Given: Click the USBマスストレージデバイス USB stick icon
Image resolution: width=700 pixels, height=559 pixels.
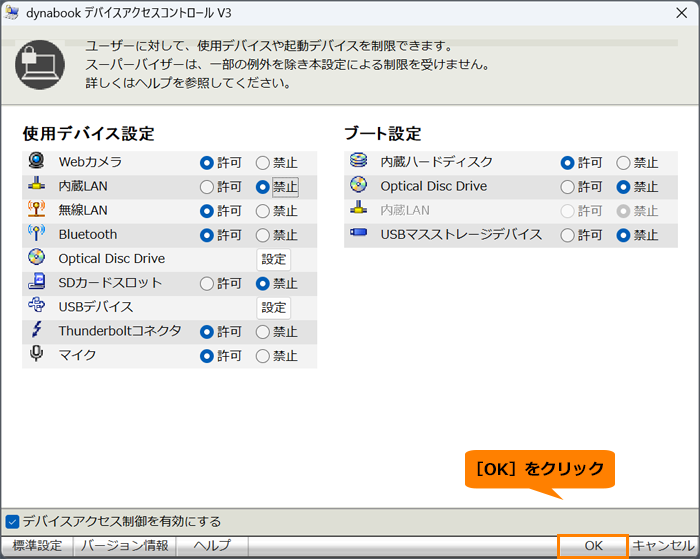Looking at the screenshot, I should (358, 232).
